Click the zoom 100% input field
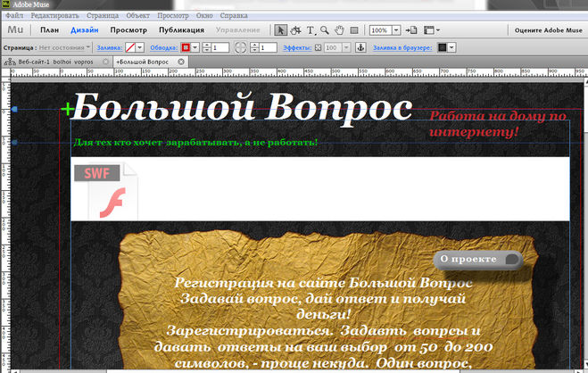This screenshot has width=588, height=373. (381, 30)
